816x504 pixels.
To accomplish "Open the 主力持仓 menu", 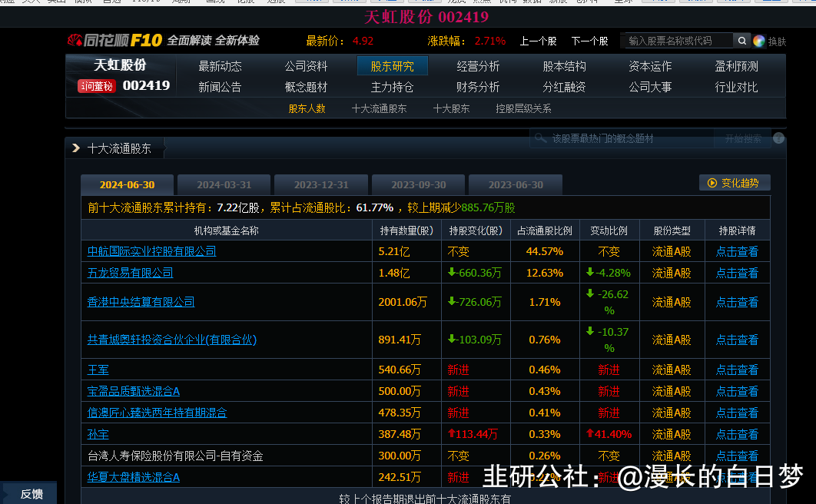I will 393,88.
